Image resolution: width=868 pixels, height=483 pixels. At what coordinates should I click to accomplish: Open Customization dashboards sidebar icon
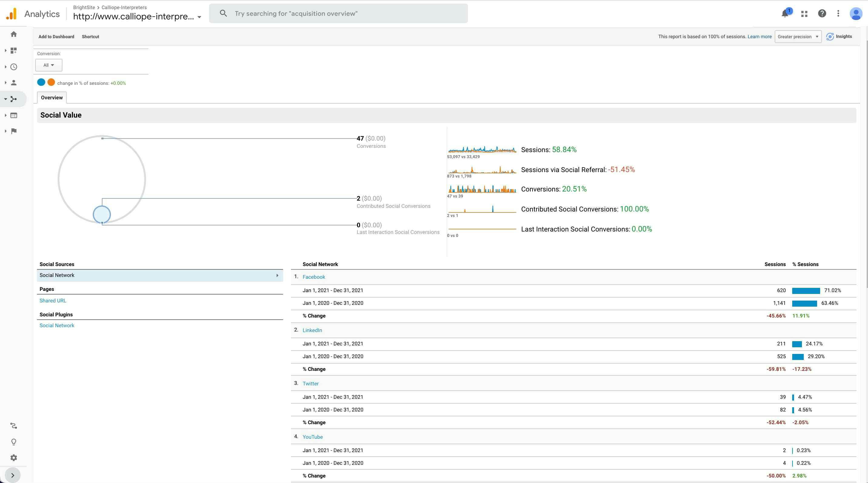coord(14,51)
